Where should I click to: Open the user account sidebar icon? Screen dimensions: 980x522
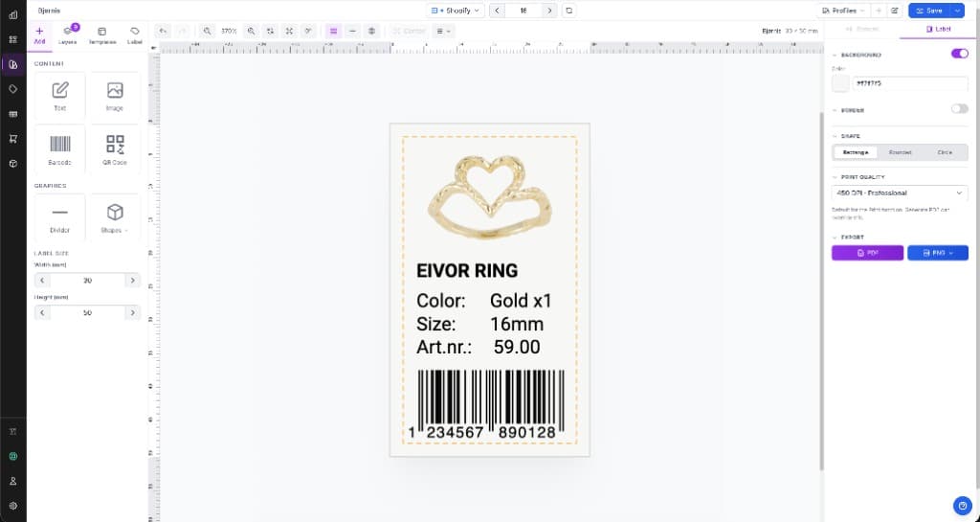[x=13, y=482]
